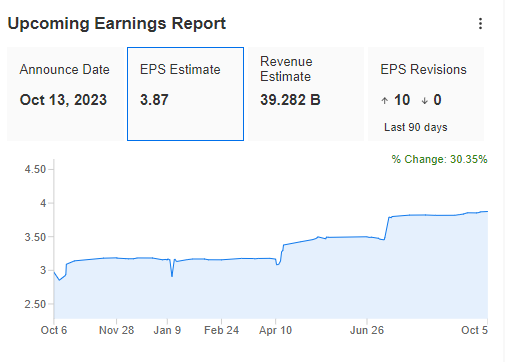
Task: Click the Upcoming Earnings Report heading
Action: tap(117, 24)
